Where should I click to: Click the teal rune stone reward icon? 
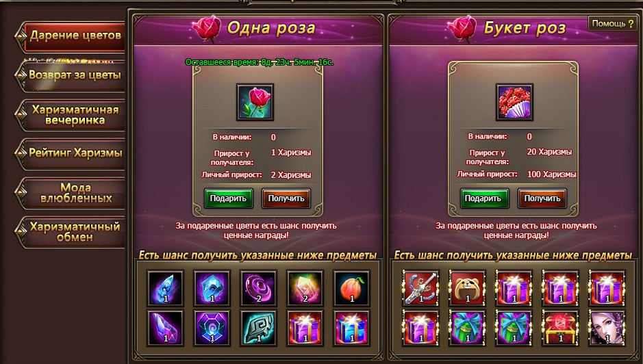coord(258,328)
